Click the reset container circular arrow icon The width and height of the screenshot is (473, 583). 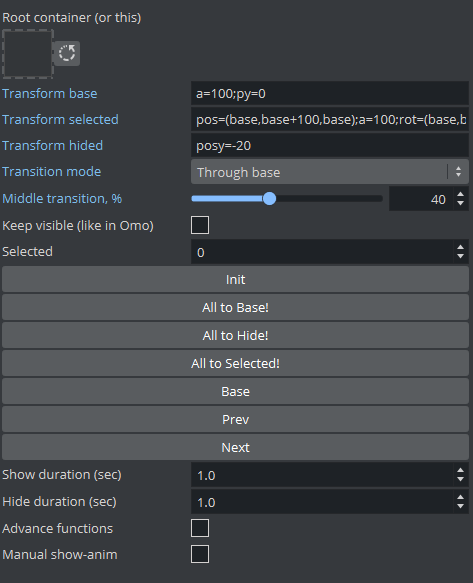(67, 53)
